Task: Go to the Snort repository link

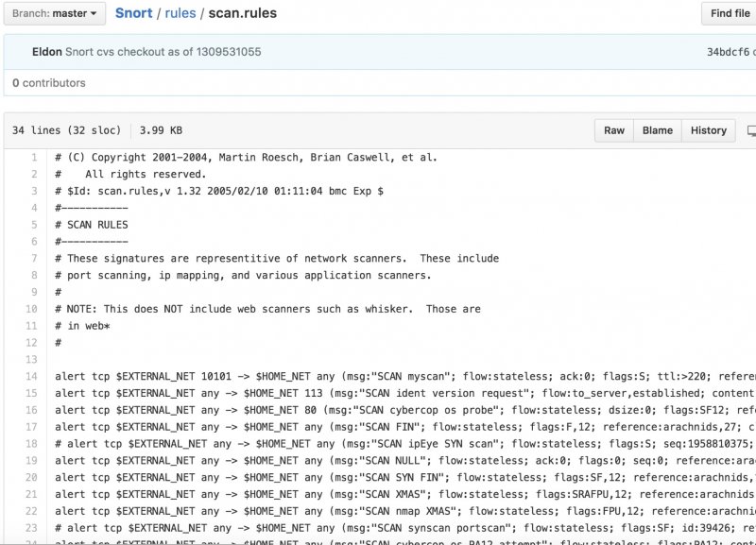Action: pyautogui.click(x=133, y=13)
